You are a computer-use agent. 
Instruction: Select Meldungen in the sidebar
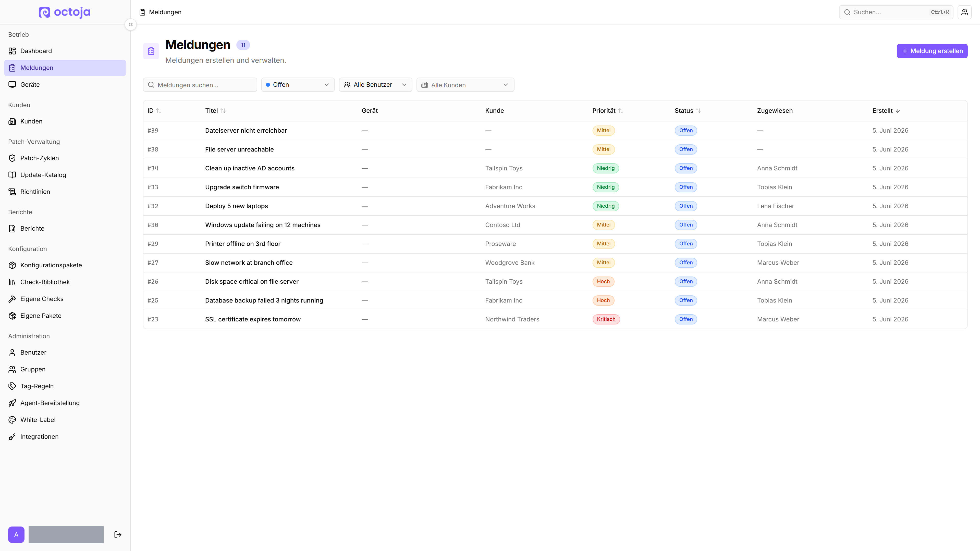(x=65, y=68)
